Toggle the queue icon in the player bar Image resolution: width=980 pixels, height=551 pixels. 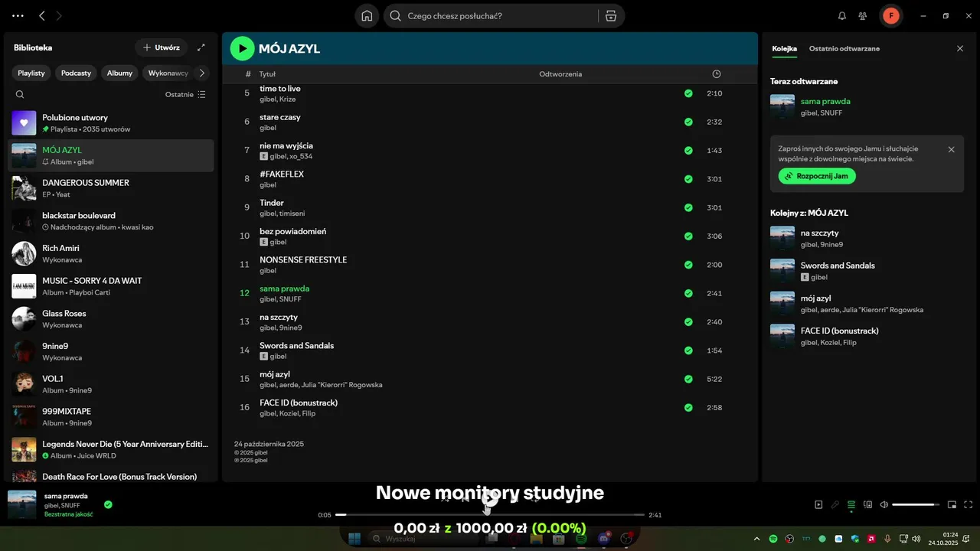(x=851, y=505)
